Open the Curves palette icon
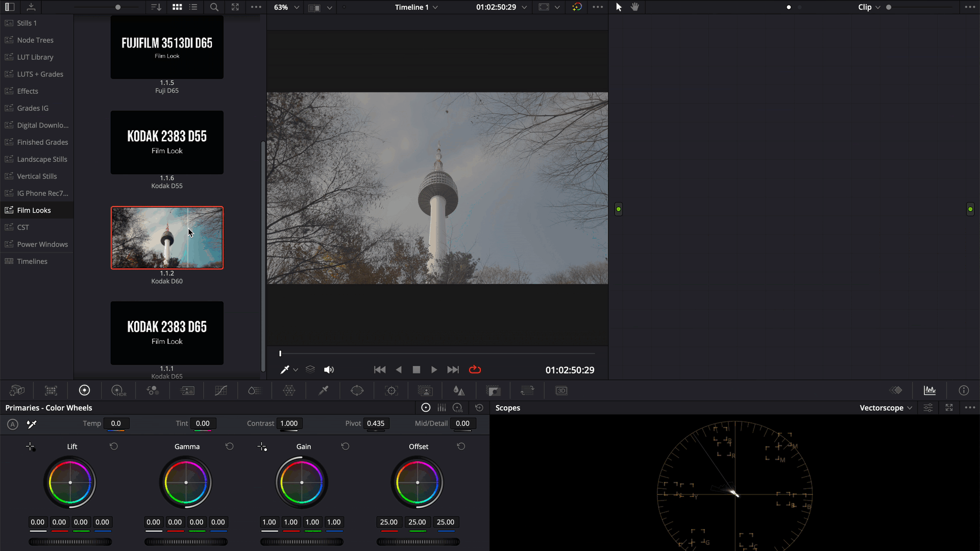The image size is (980, 551). tap(220, 391)
